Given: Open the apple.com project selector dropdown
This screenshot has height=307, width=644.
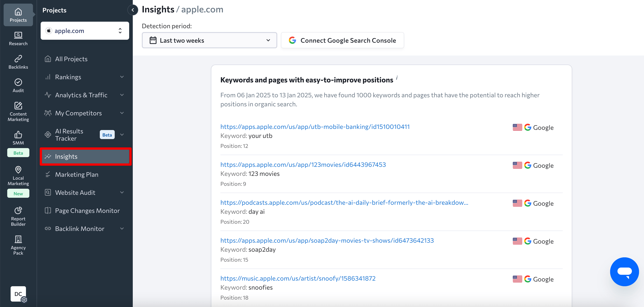Looking at the screenshot, I should [85, 30].
